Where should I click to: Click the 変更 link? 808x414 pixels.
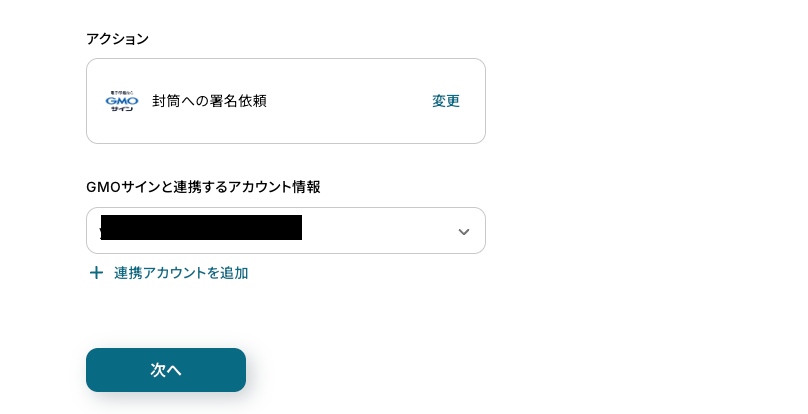pos(446,101)
